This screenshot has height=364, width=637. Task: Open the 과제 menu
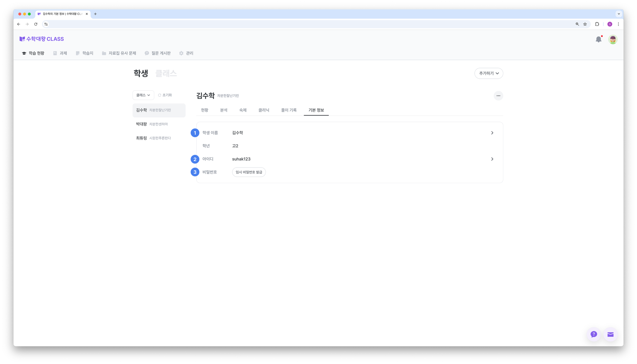(60, 53)
